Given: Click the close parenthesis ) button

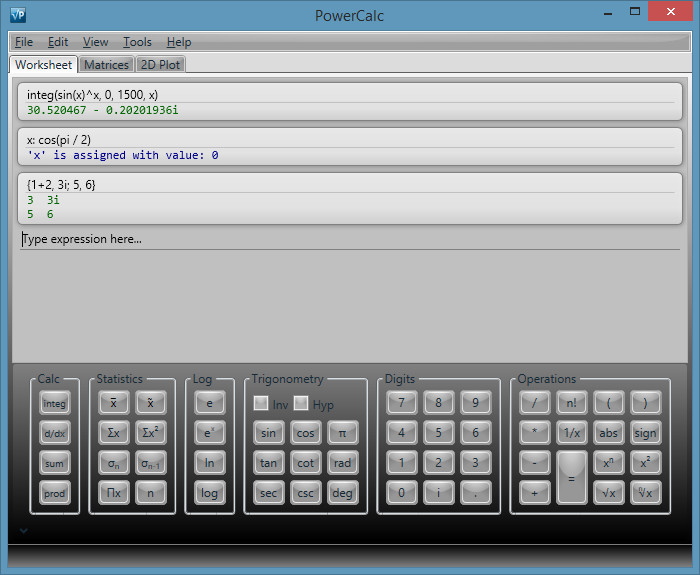Looking at the screenshot, I should [646, 403].
